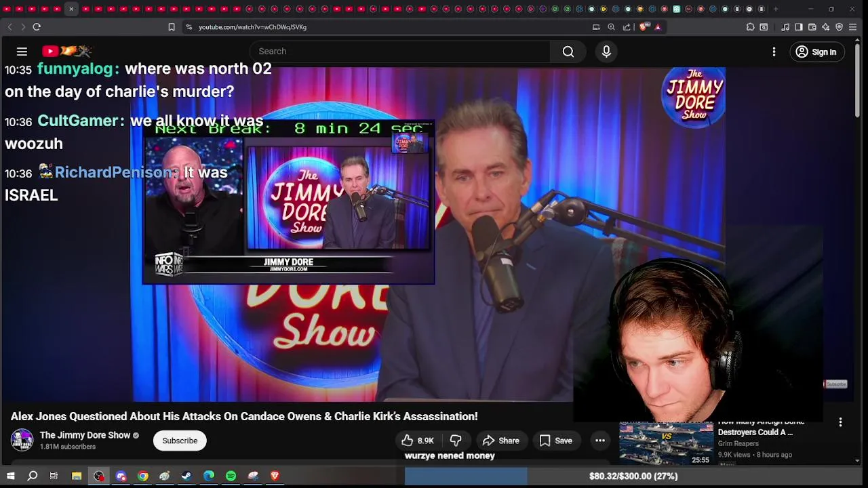
Task: Share this page from address bar
Action: pos(627,27)
